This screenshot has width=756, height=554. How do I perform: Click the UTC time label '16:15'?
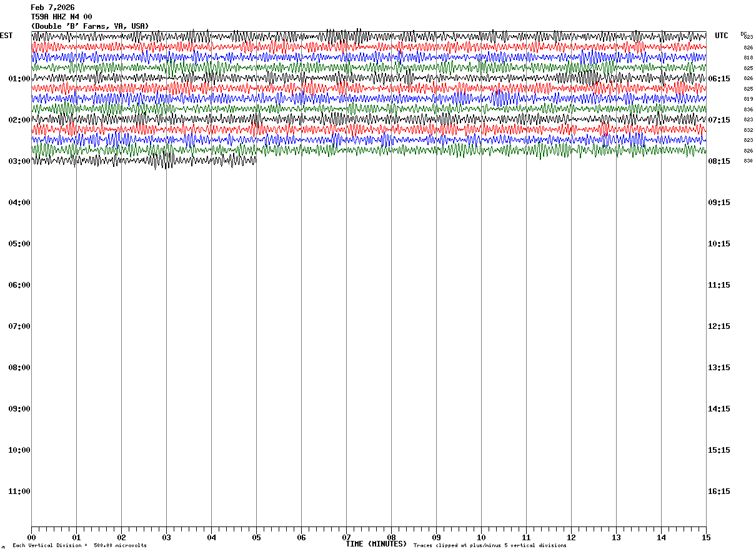(x=719, y=491)
